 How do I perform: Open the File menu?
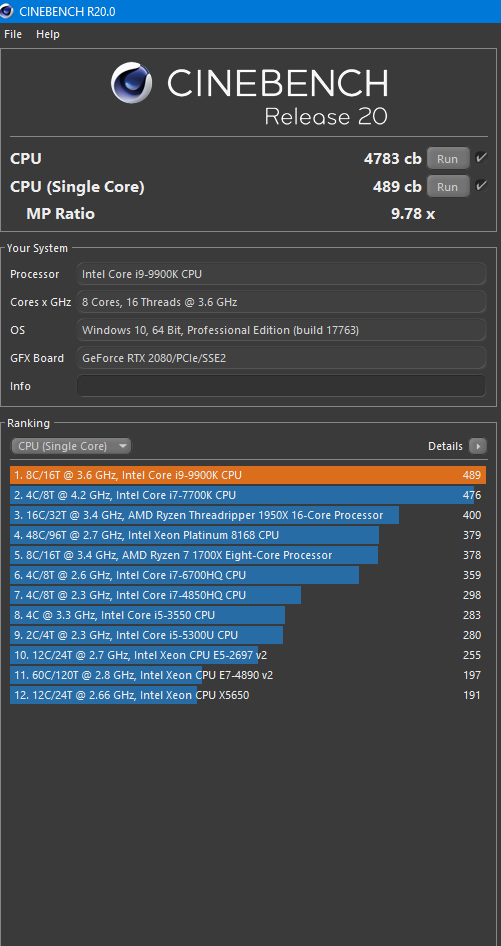(13, 34)
